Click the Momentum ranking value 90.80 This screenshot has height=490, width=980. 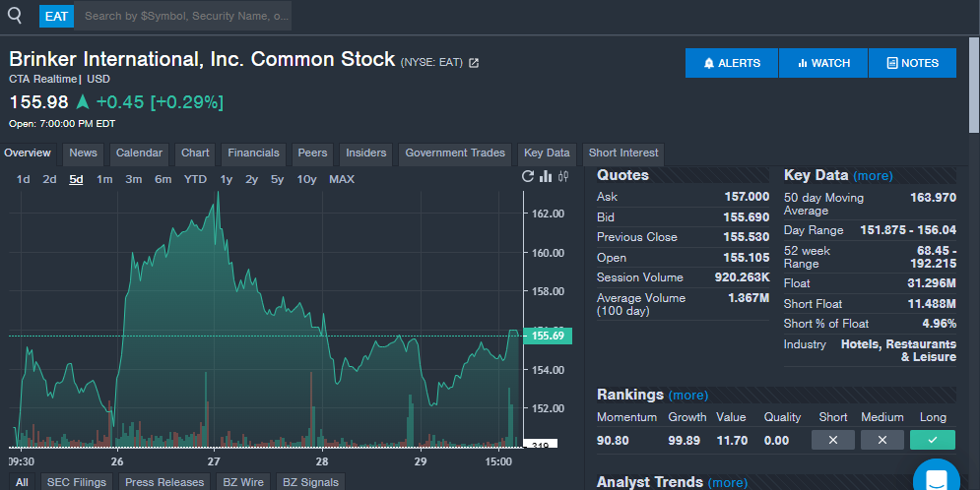tap(613, 440)
